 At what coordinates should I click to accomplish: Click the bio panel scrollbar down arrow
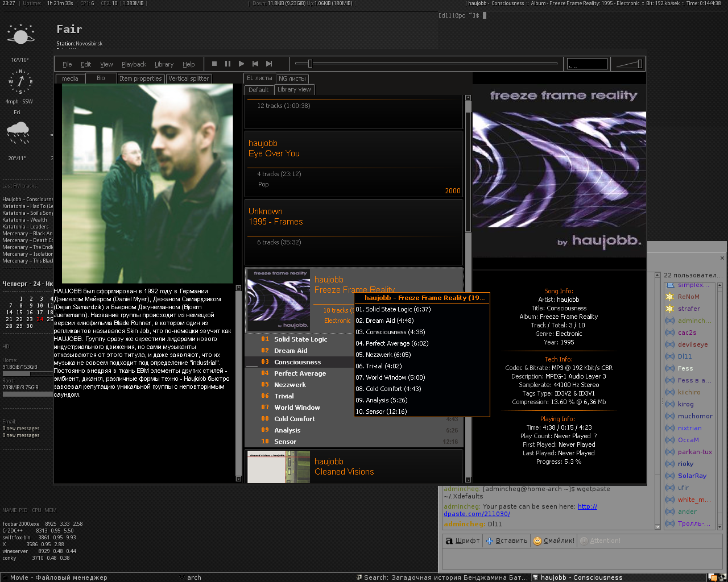coord(239,479)
